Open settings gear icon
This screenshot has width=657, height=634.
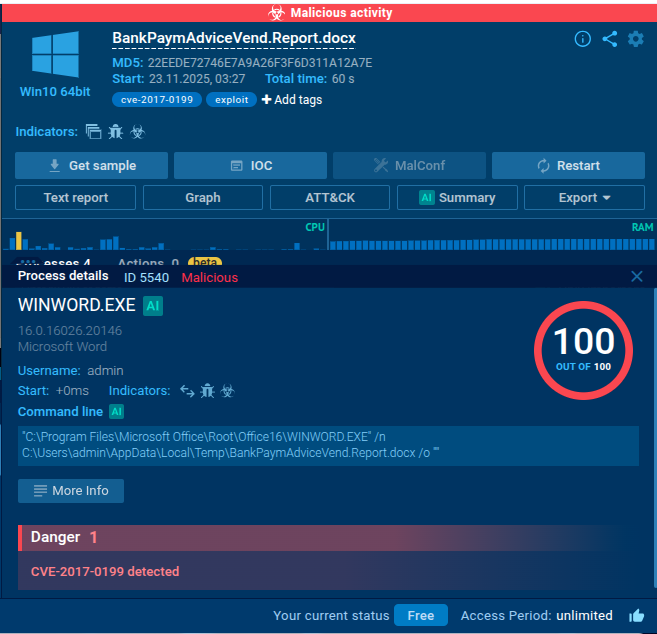(x=636, y=39)
